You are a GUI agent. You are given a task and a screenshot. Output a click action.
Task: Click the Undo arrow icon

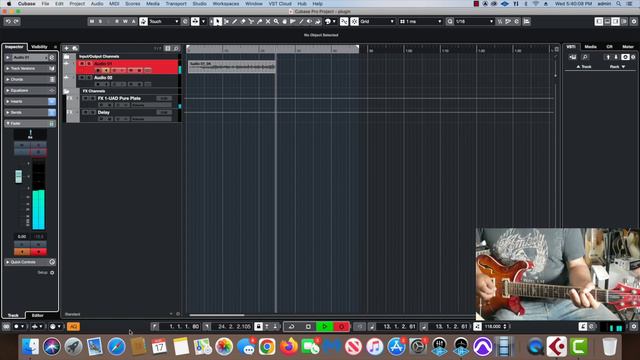click(x=8, y=21)
